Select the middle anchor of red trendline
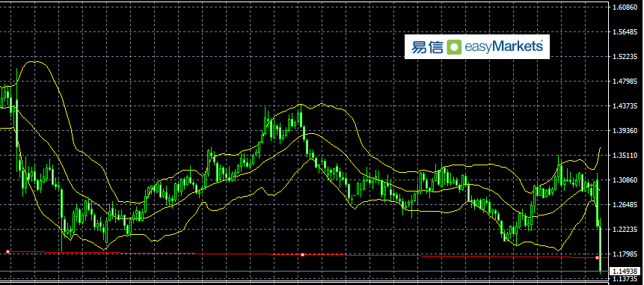Screen dimensions: 644x285 pos(303,255)
